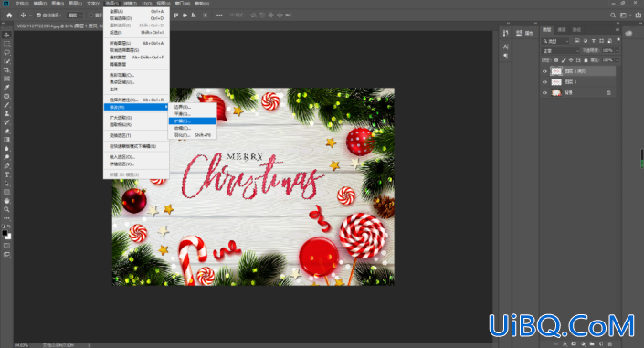Image resolution: width=644 pixels, height=348 pixels.
Task: Open the Libraries cloud panel icon
Action: [628, 33]
